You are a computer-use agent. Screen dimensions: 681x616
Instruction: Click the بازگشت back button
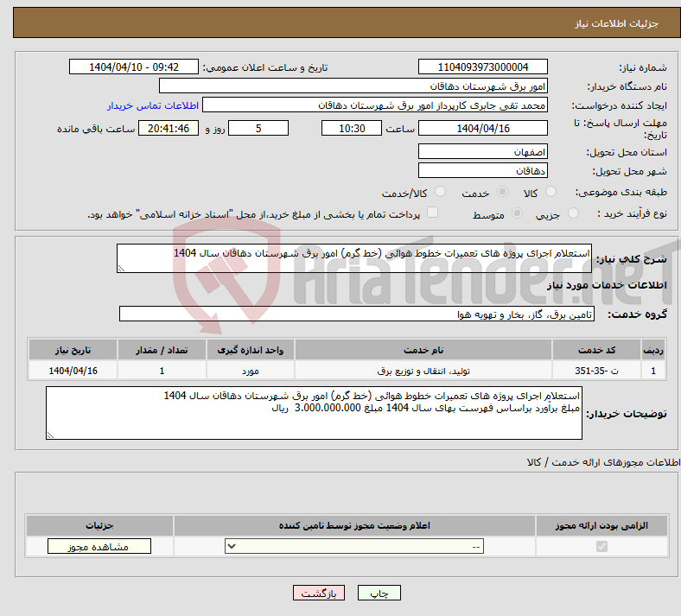click(319, 593)
